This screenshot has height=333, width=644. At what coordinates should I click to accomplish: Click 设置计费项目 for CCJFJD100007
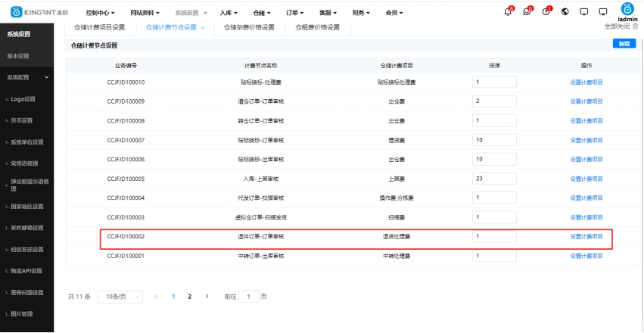pos(586,140)
